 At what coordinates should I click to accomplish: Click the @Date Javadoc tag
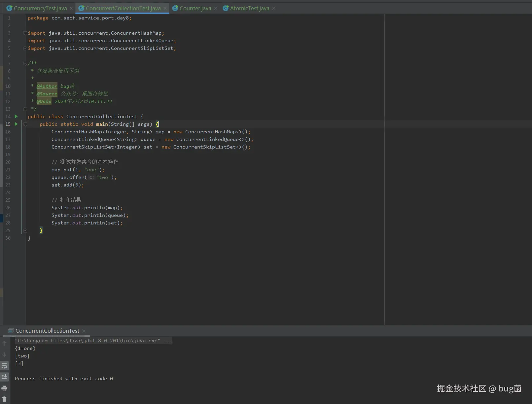(x=44, y=101)
